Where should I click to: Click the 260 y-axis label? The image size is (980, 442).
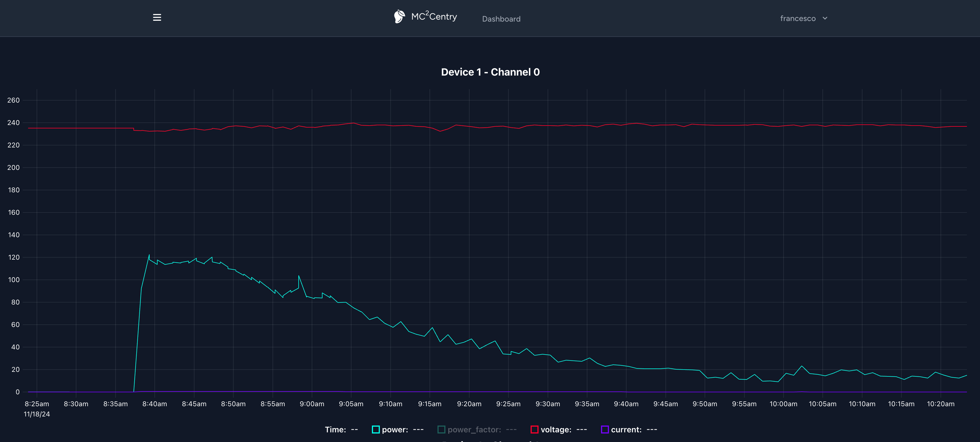(13, 100)
